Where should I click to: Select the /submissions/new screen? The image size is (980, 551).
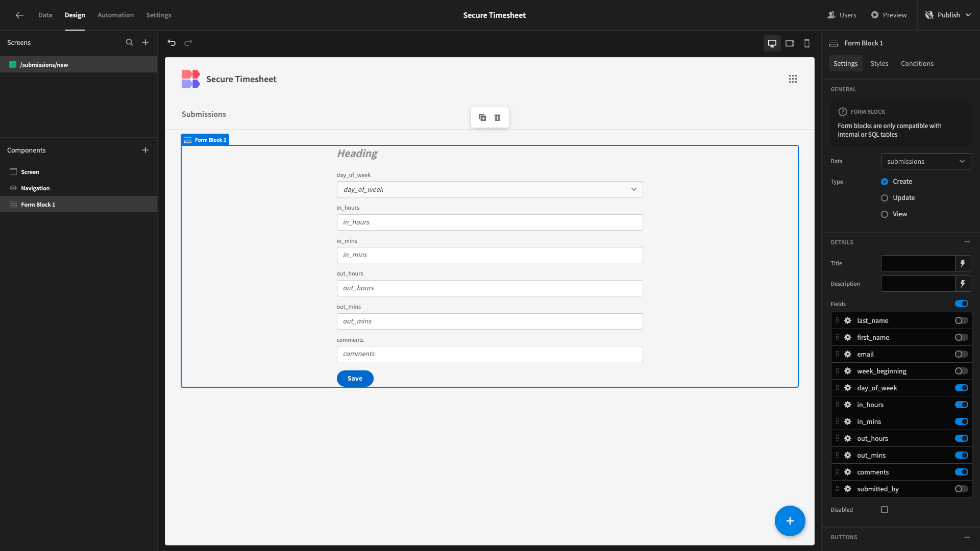(x=79, y=64)
